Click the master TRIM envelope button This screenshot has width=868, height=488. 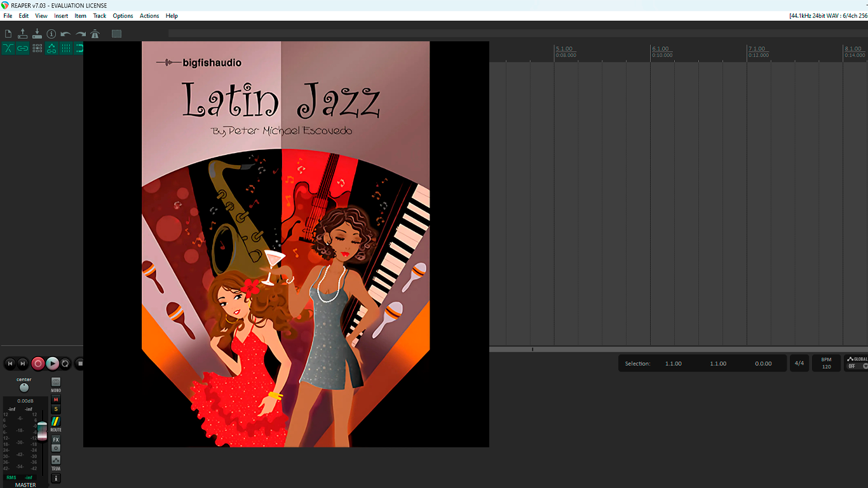[x=56, y=460]
